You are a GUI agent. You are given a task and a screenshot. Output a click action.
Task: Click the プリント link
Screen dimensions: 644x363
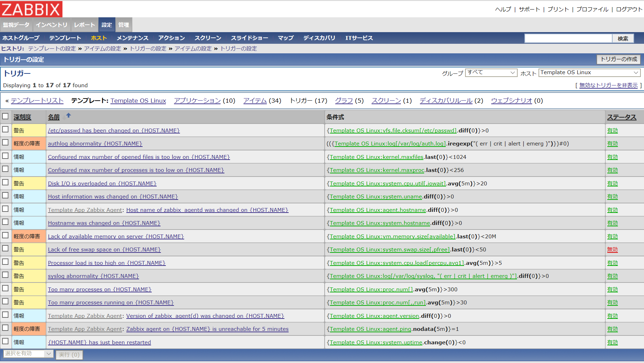pos(558,9)
